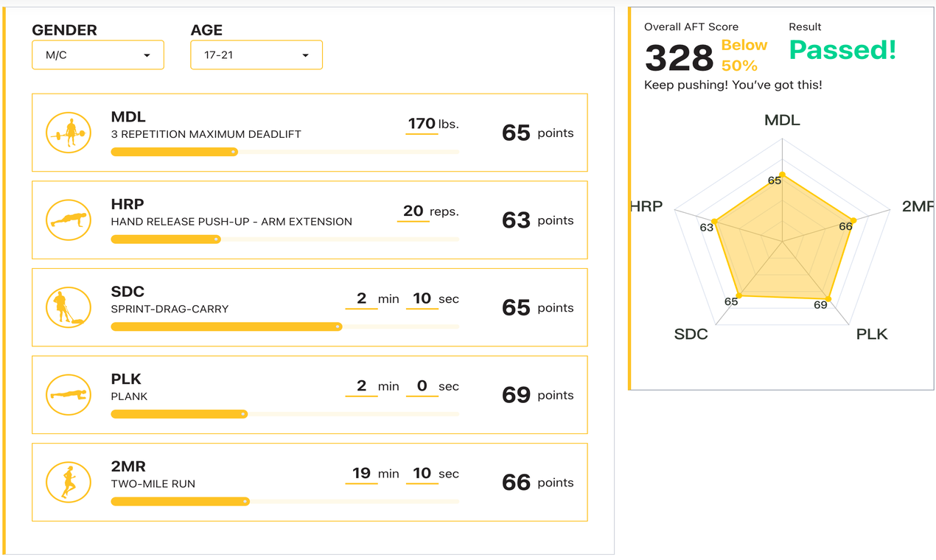Click the MDL progress slider handle
The height and width of the screenshot is (560, 936).
coord(234,151)
